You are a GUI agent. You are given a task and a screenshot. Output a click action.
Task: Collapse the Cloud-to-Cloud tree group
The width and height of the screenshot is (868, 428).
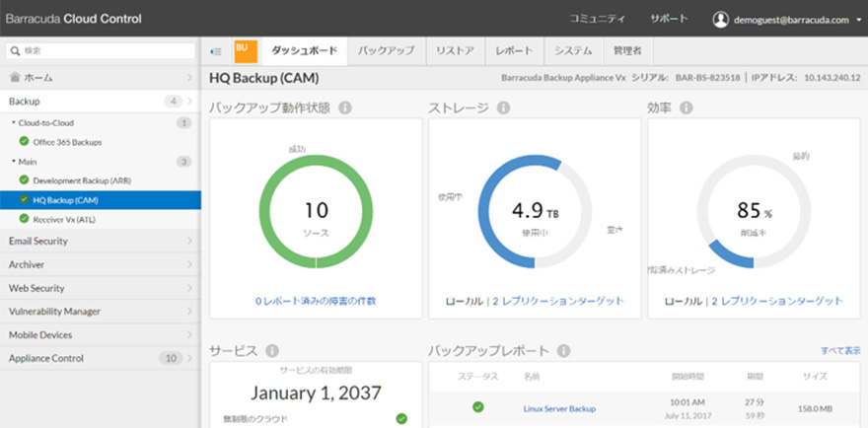[x=14, y=123]
